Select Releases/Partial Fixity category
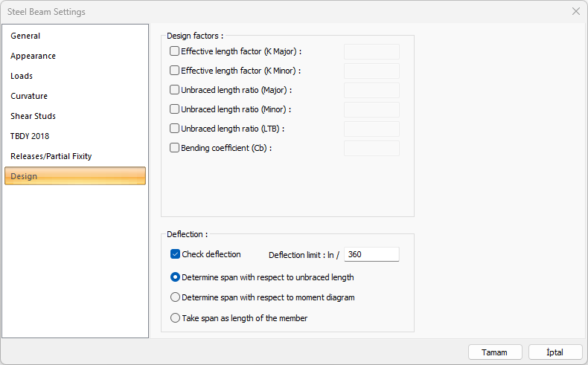The width and height of the screenshot is (588, 365). 51,156
